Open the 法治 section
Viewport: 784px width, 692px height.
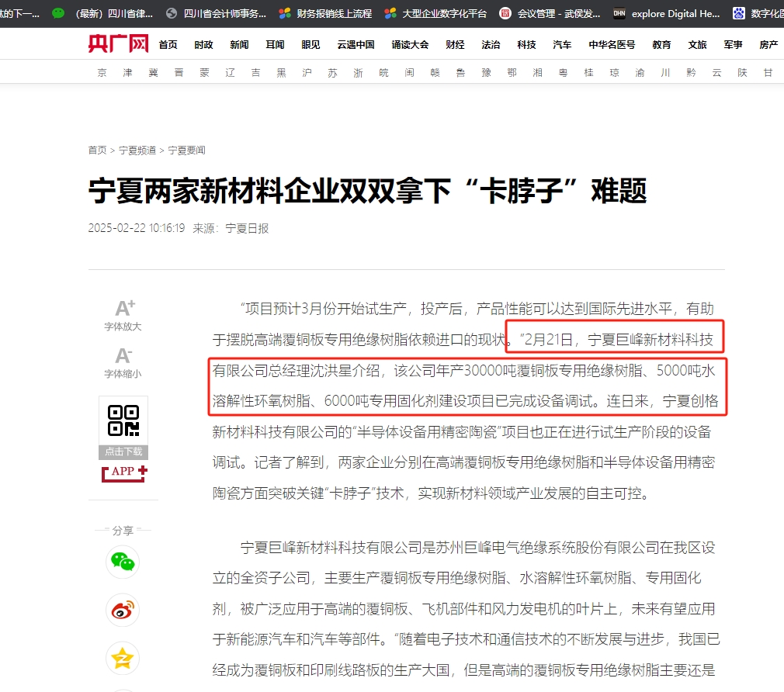click(x=491, y=44)
